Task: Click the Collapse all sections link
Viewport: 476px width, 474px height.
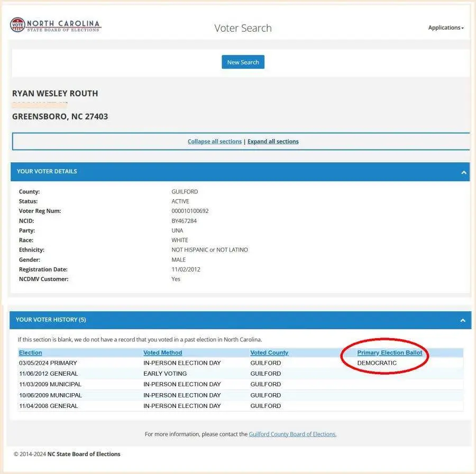Action: tap(214, 142)
